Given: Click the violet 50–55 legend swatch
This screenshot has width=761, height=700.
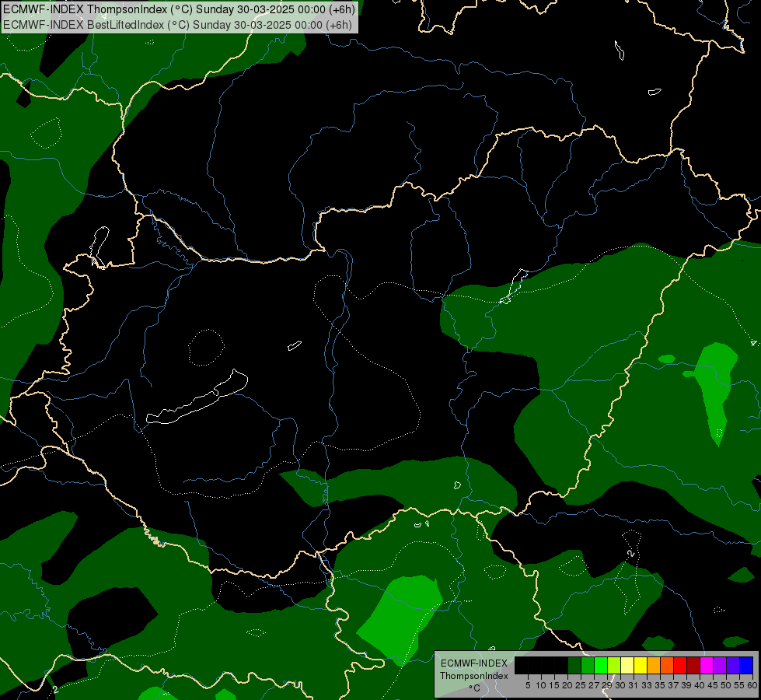Looking at the screenshot, I should [x=733, y=665].
